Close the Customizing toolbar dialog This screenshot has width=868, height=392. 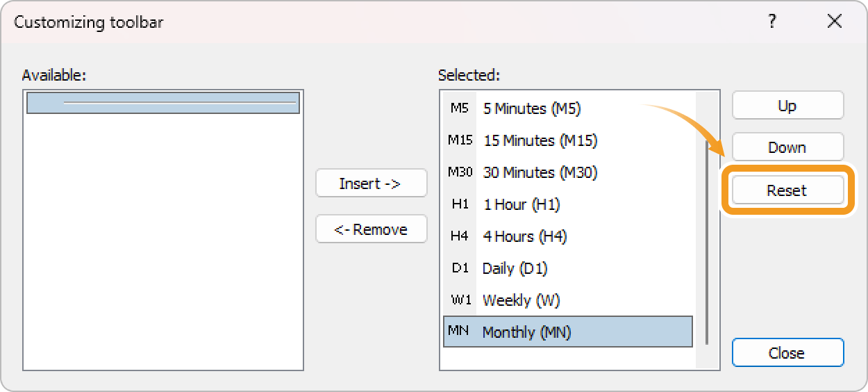(787, 352)
